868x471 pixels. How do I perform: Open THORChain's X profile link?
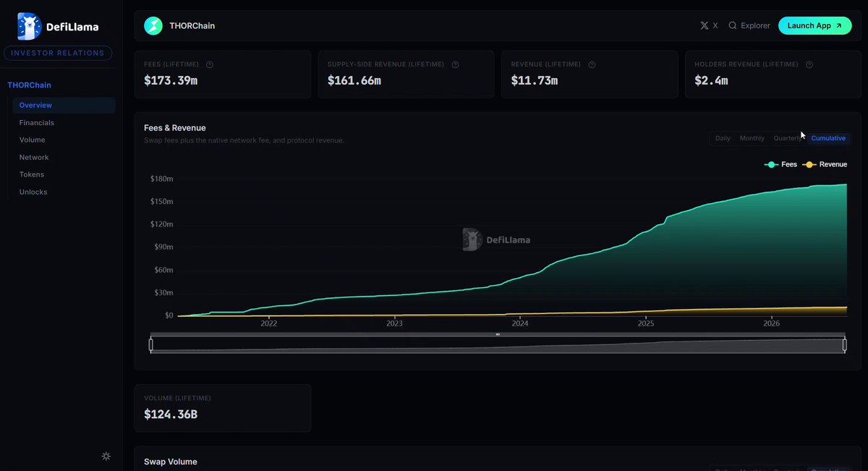pyautogui.click(x=709, y=26)
